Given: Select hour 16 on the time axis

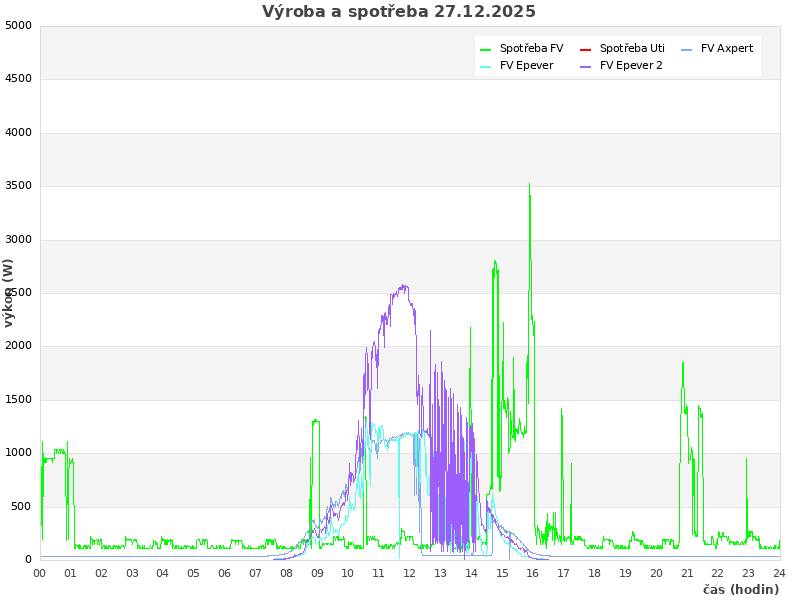Looking at the screenshot, I should click(x=533, y=573).
